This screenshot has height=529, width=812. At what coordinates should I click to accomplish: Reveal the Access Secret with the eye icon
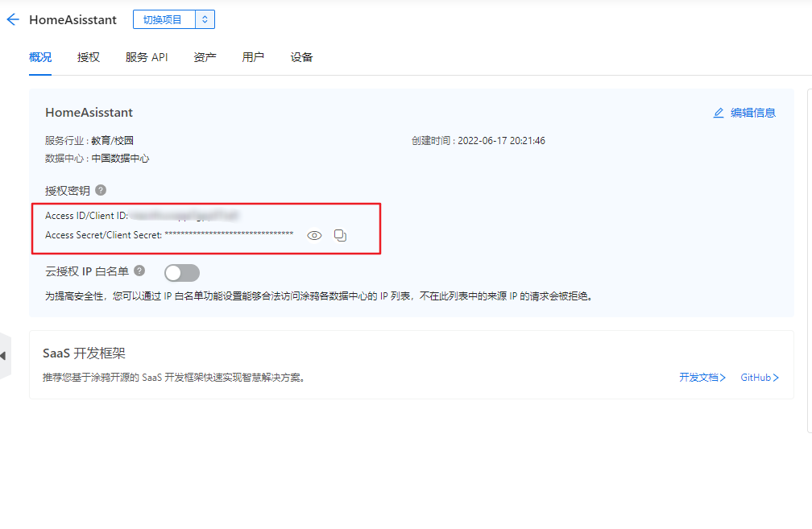pos(314,235)
